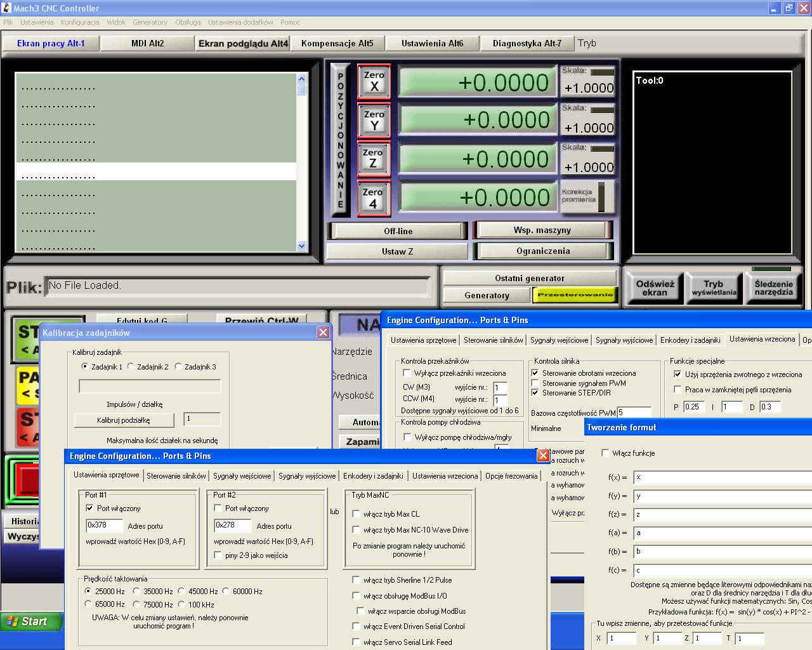
Task: Enable Max NC-10 Wave Drive mode
Action: [x=356, y=530]
